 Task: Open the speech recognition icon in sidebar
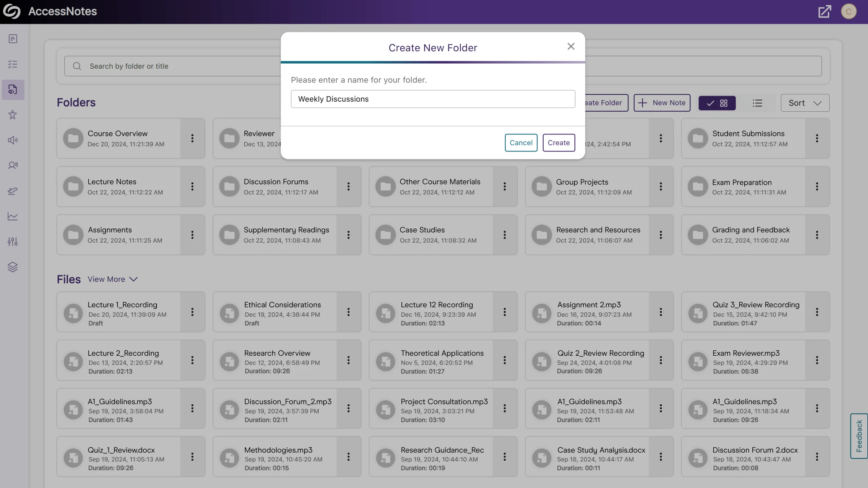pos(13,166)
